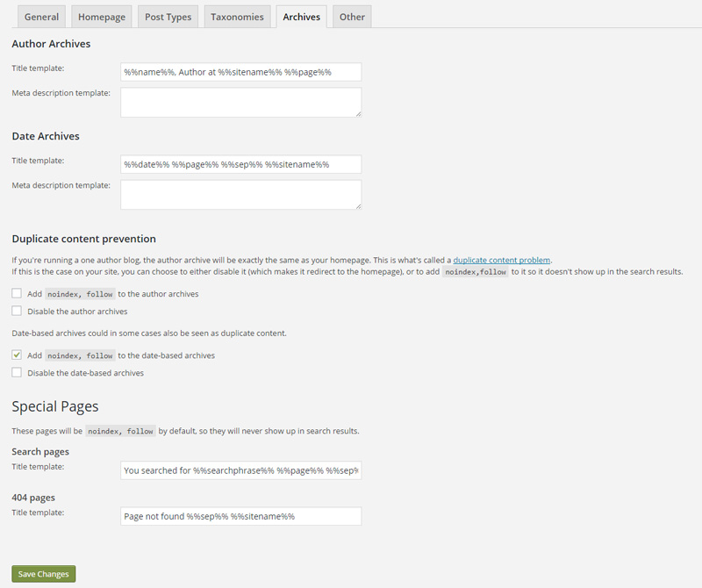
Task: Click the author meta description resize grip
Action: 357,115
